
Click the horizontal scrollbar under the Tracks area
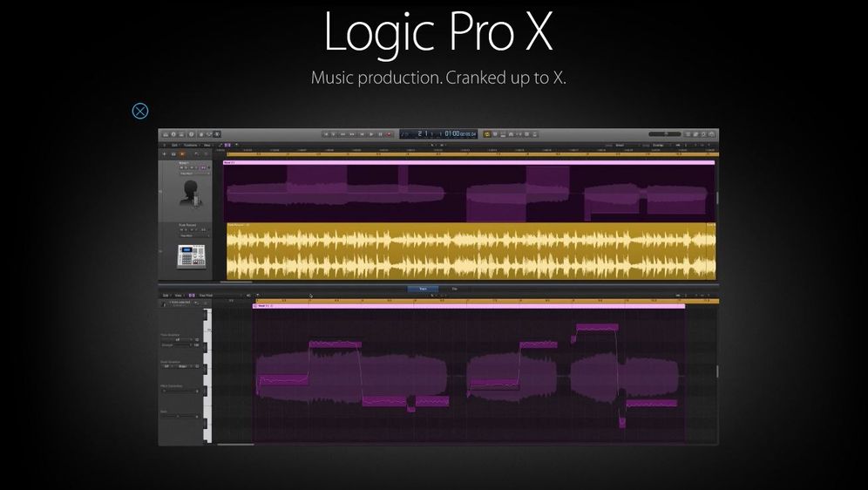pos(237,282)
